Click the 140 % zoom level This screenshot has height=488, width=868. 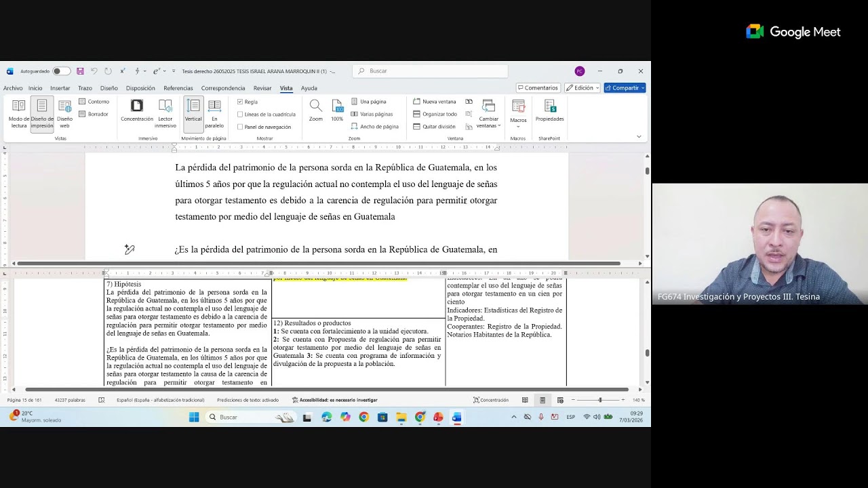639,400
